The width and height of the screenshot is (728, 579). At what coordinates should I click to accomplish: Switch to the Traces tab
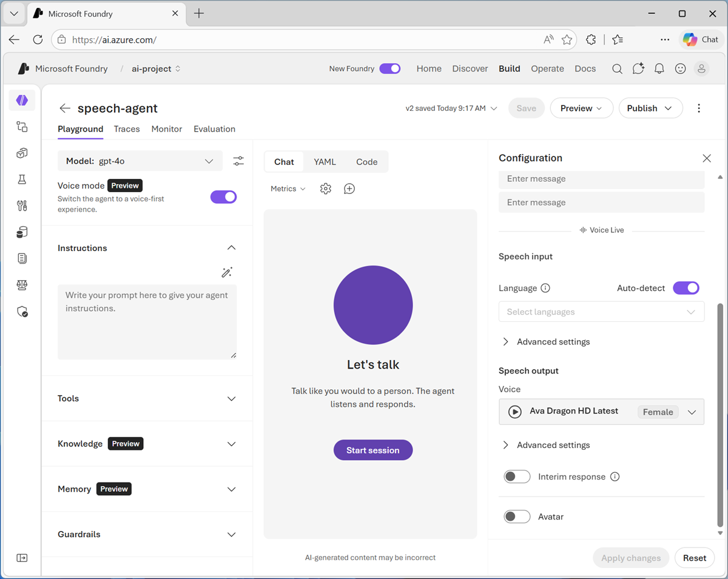pos(127,129)
